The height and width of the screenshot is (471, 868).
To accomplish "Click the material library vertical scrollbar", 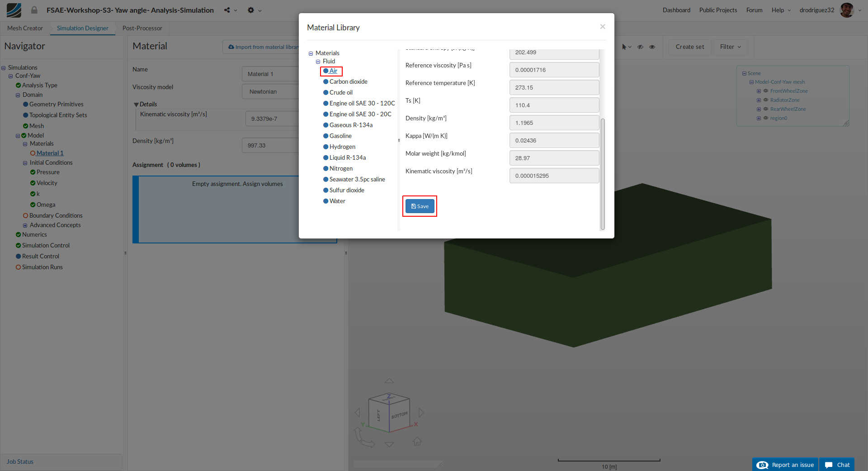I will (603, 174).
